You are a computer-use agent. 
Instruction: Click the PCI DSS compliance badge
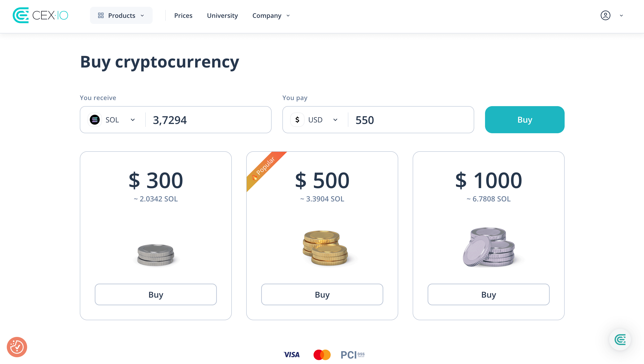pos(352,355)
